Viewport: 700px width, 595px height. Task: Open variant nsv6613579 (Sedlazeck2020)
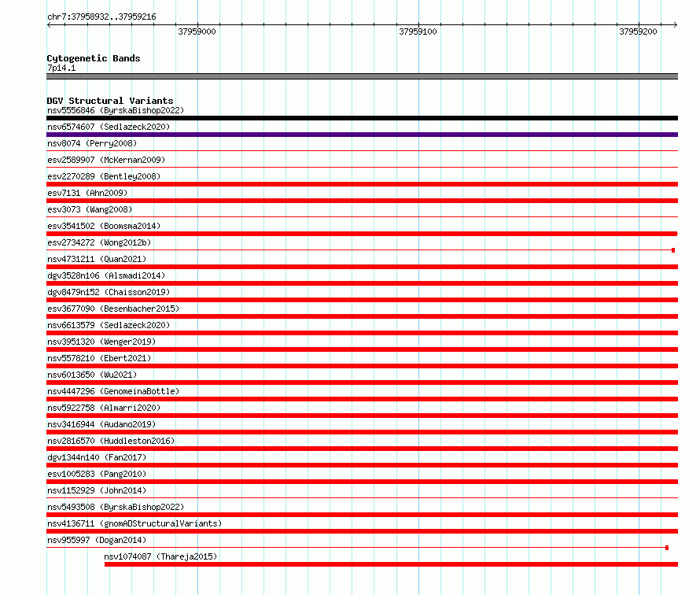[109, 325]
